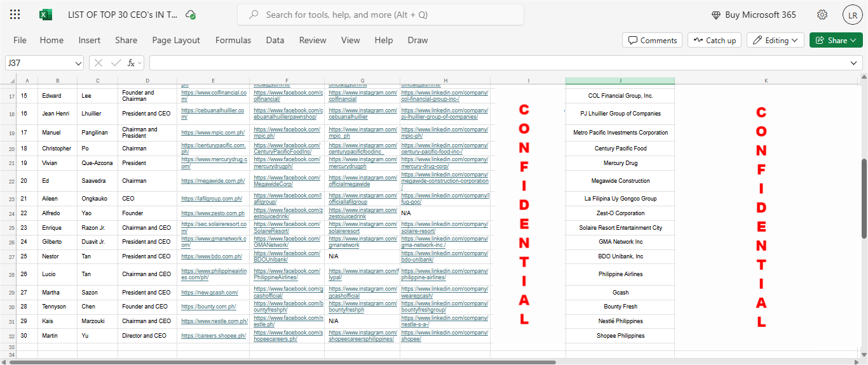868x365 pixels.
Task: Select the Que-Azcona last name cell
Action: (x=97, y=163)
